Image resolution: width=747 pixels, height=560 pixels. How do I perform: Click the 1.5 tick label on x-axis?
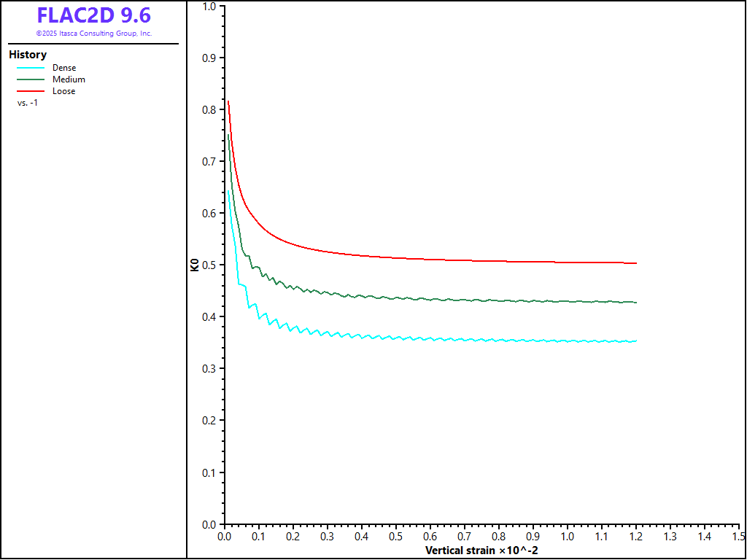pos(738,537)
